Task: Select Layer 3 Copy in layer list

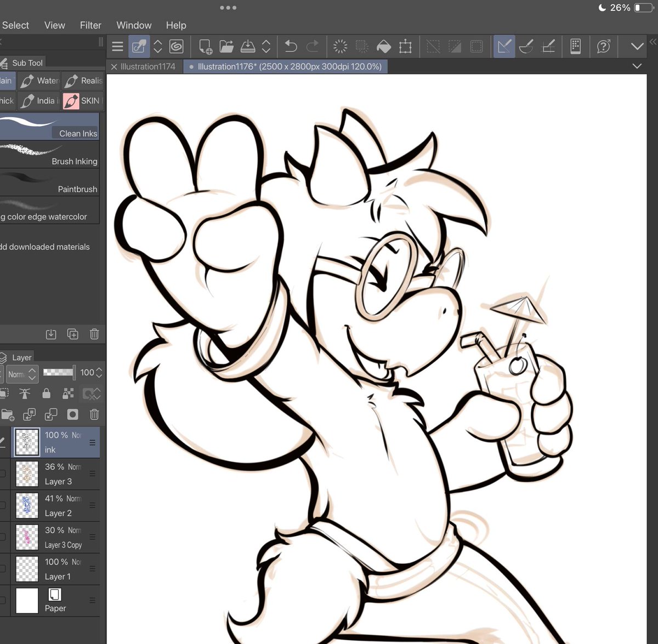Action: [50, 537]
